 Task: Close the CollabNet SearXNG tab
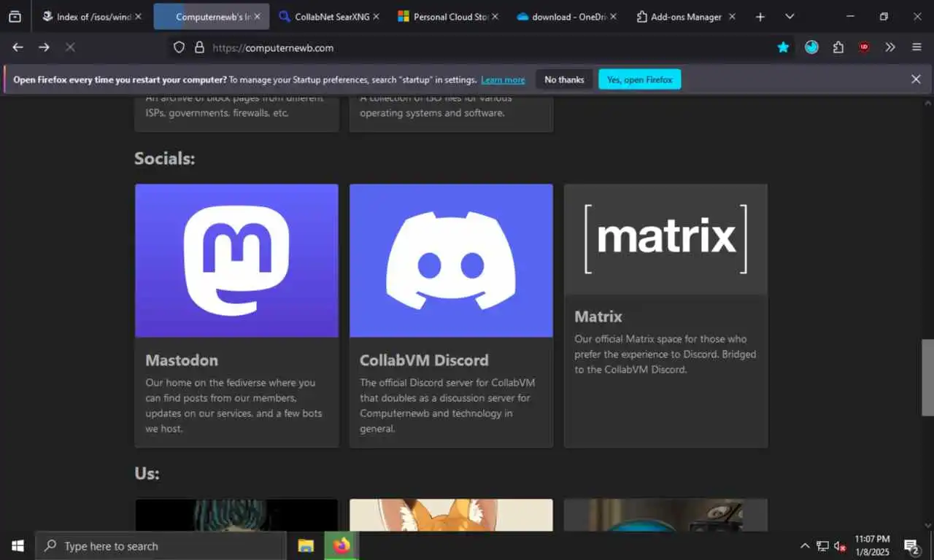point(376,16)
